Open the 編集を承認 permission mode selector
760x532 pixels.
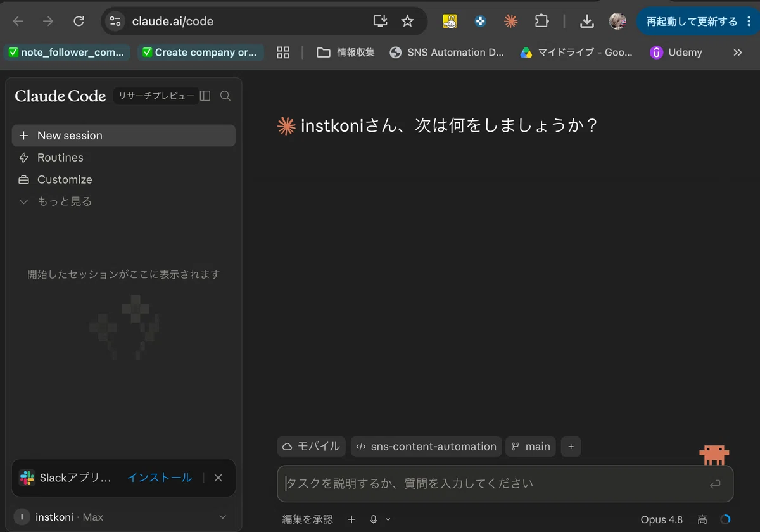tap(307, 519)
